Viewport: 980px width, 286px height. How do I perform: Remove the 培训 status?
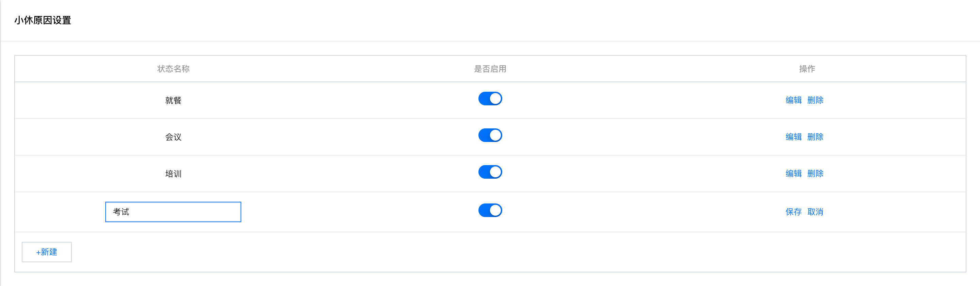coord(815,174)
